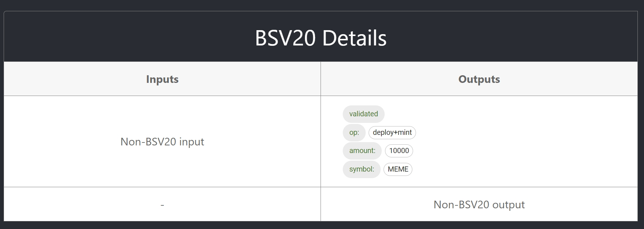The height and width of the screenshot is (229, 644).
Task: Select the Inputs column header
Action: 162,79
